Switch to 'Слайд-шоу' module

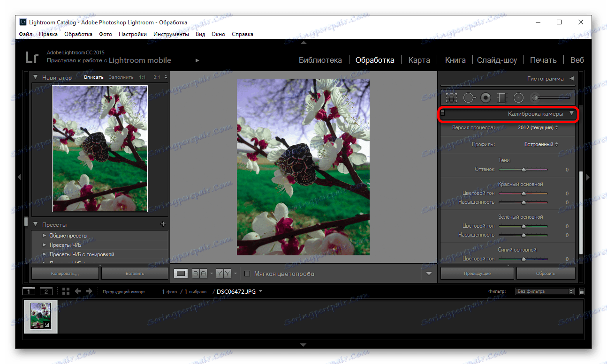[497, 60]
